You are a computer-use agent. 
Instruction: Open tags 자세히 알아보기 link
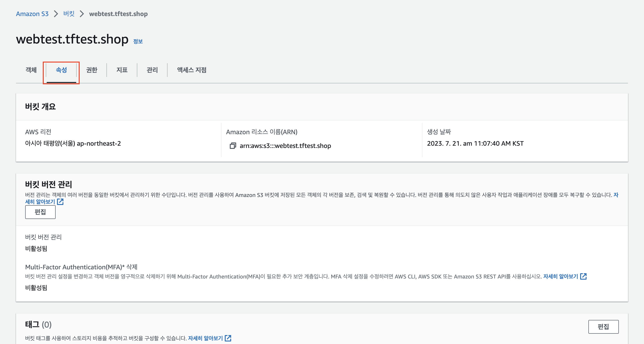click(x=205, y=338)
